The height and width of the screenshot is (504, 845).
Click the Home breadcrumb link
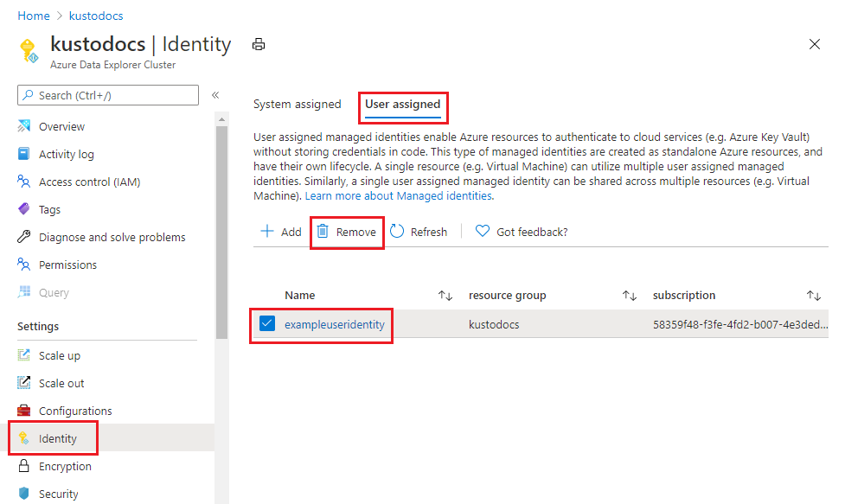[34, 16]
